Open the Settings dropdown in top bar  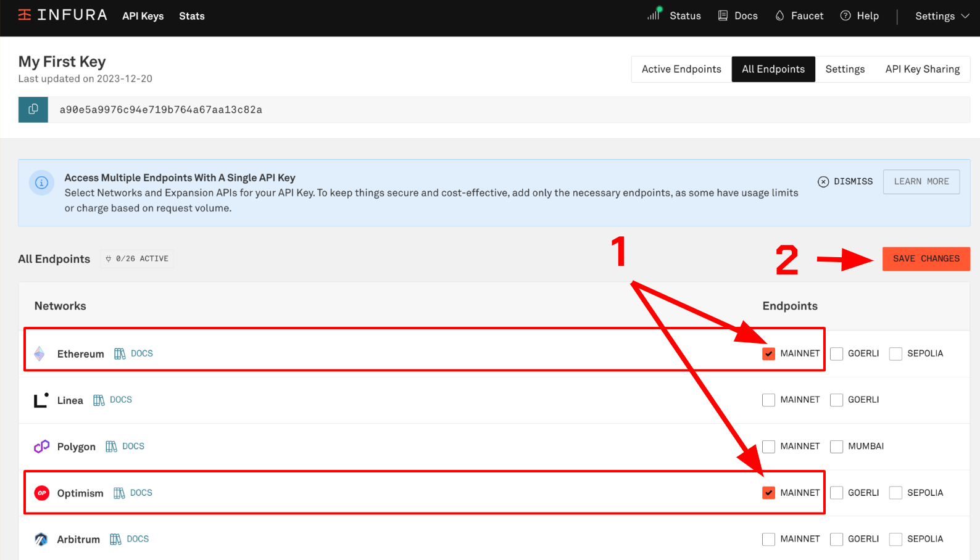coord(942,16)
